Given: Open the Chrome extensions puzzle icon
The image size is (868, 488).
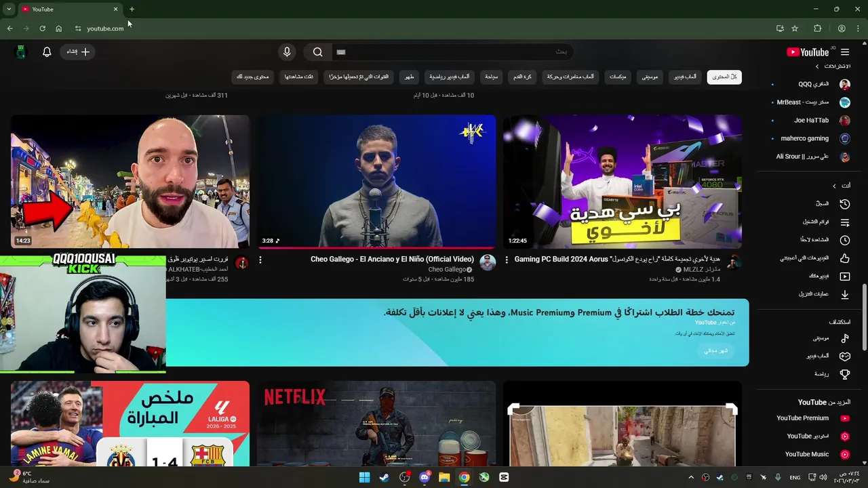Looking at the screenshot, I should [x=818, y=28].
